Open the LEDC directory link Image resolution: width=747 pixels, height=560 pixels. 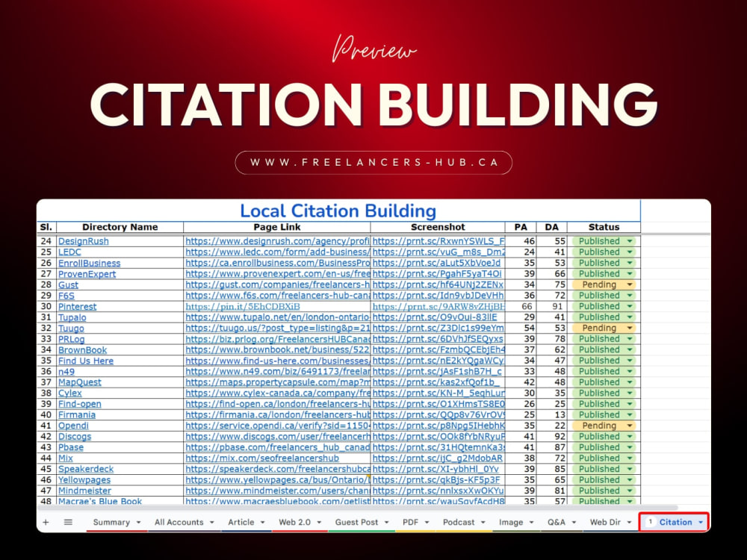click(69, 252)
